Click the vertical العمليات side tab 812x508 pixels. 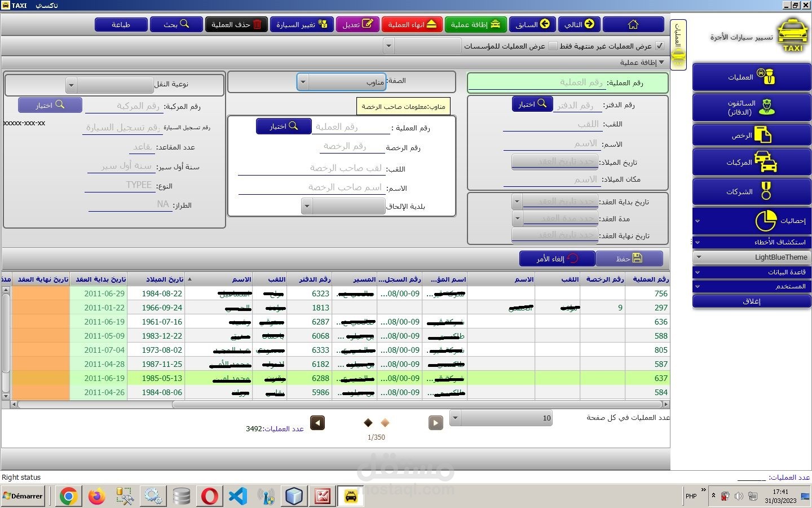click(x=678, y=44)
